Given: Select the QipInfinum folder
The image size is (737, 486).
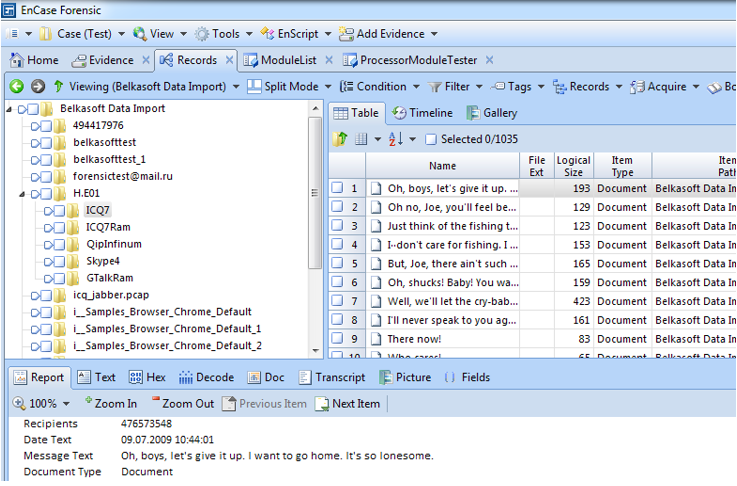Looking at the screenshot, I should coord(114,244).
